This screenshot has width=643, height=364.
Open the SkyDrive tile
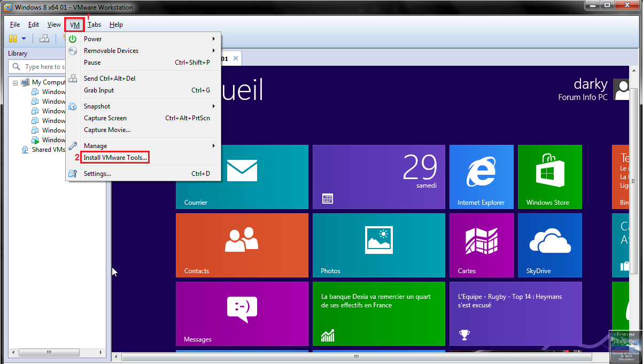[x=550, y=245]
